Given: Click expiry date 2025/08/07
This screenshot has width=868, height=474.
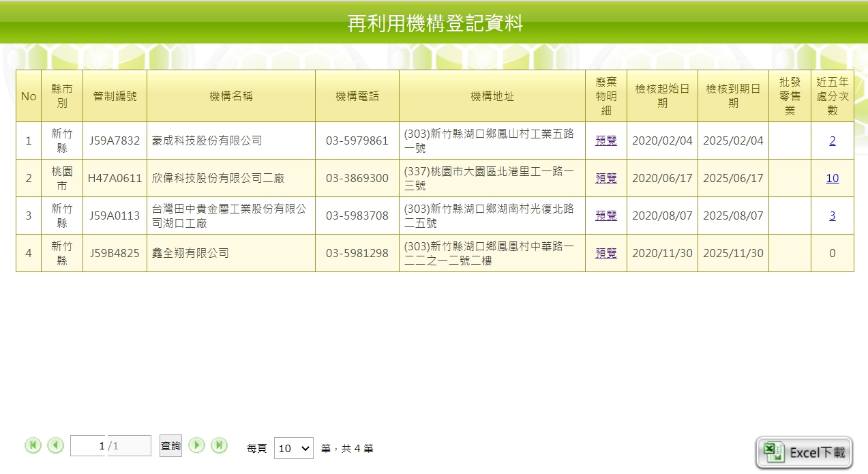Looking at the screenshot, I should [733, 216].
